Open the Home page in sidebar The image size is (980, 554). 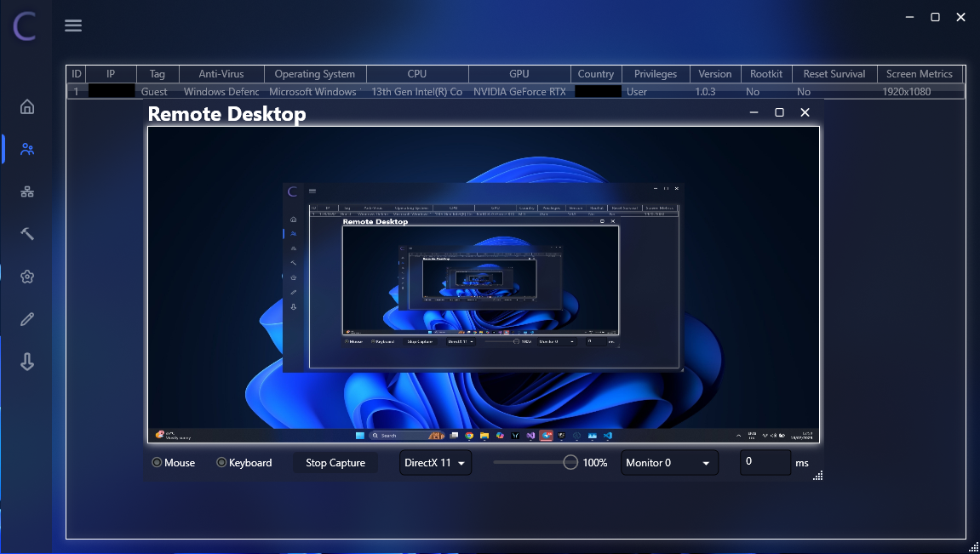click(27, 106)
